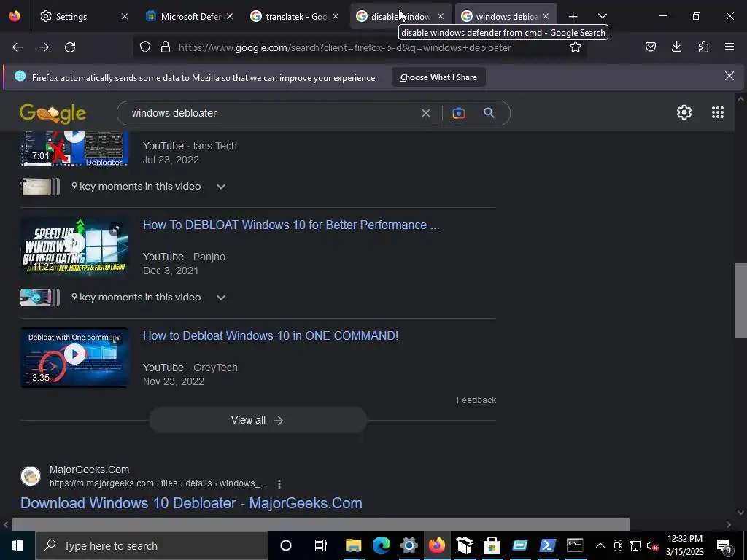
Task: Close the translatek tab
Action: click(x=336, y=17)
